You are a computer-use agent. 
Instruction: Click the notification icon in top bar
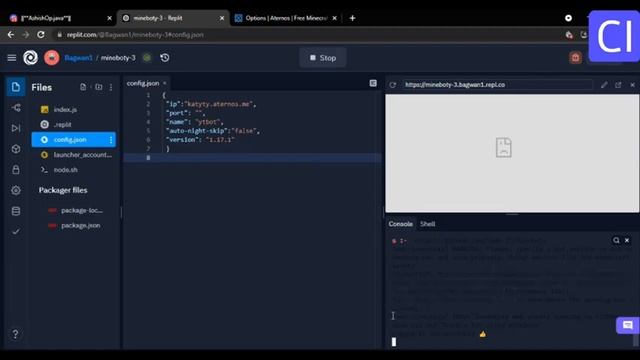(576, 58)
